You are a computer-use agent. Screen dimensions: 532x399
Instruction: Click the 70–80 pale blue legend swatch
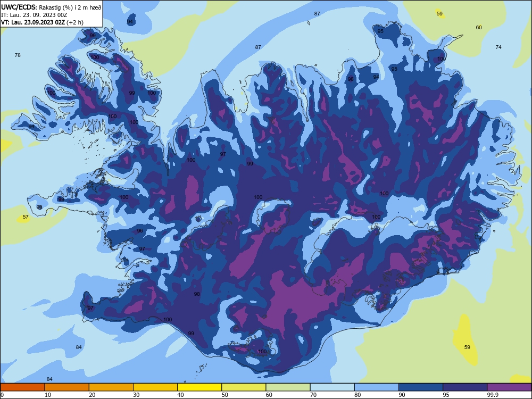coord(332,387)
